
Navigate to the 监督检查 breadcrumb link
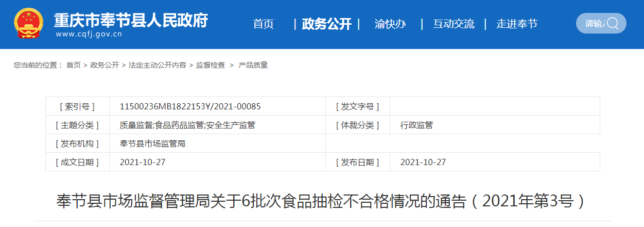pos(211,65)
